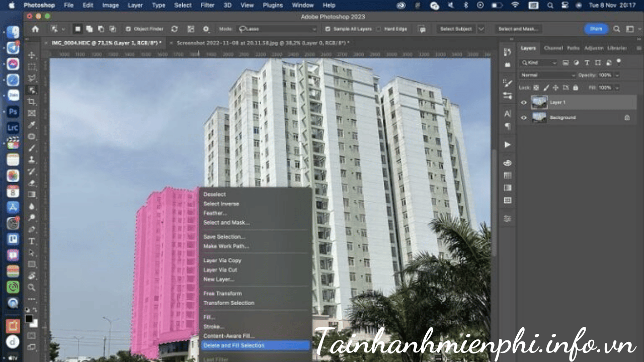Expand the Opacity 100% dropdown arrow
644x362 pixels.
coord(617,75)
